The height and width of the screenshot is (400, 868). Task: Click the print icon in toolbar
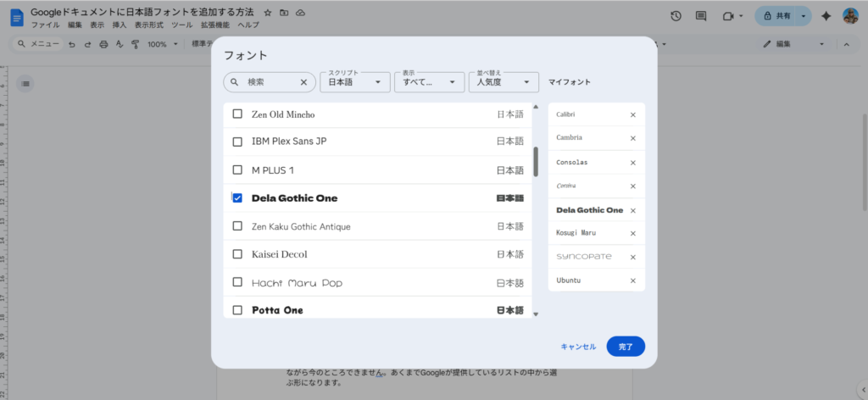pyautogui.click(x=103, y=44)
